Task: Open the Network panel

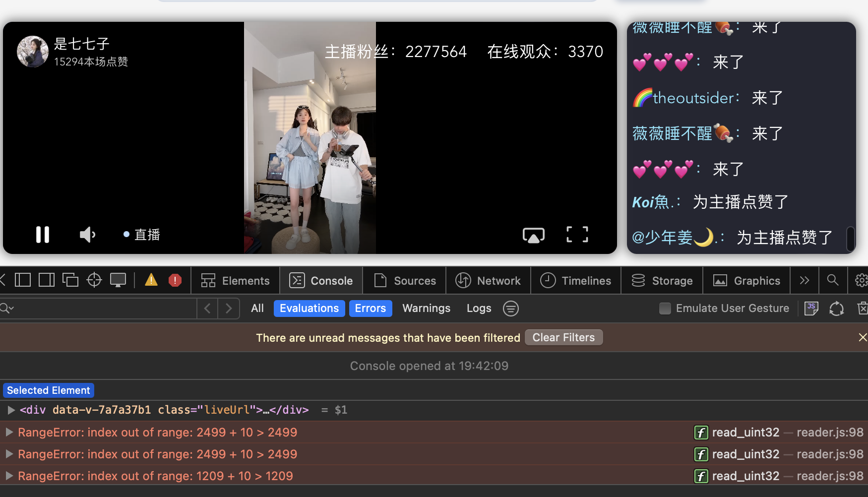Action: click(488, 280)
